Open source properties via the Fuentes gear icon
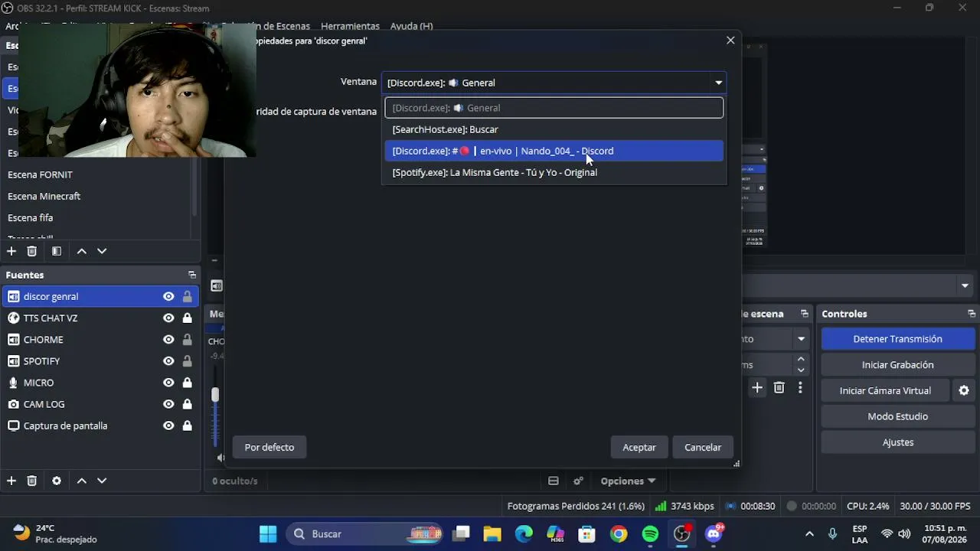This screenshot has width=980, height=551. click(x=57, y=481)
